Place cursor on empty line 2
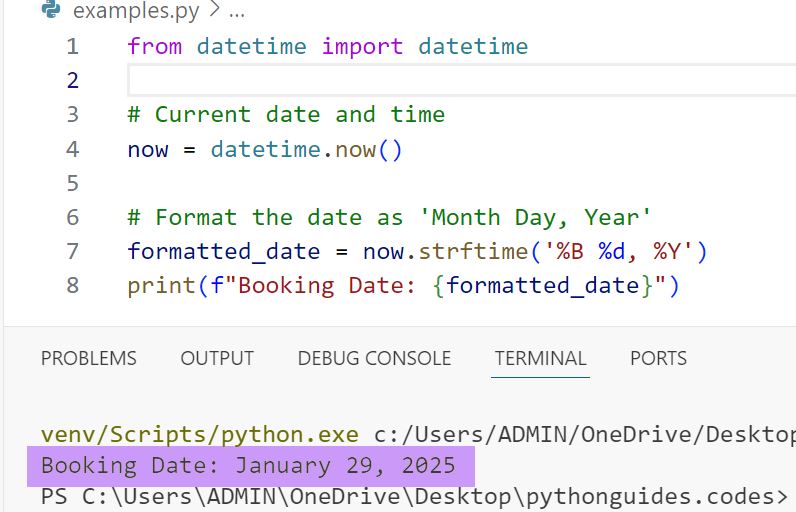Image resolution: width=796 pixels, height=512 pixels. [461, 80]
